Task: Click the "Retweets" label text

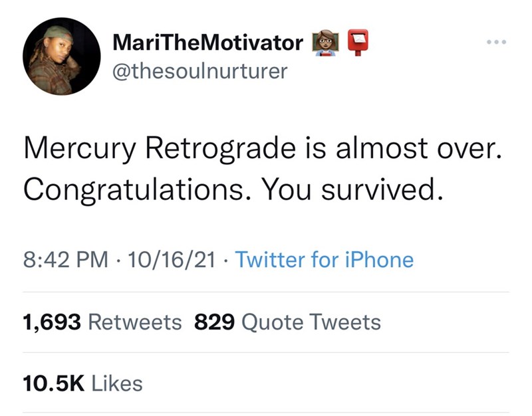Action: [134, 322]
